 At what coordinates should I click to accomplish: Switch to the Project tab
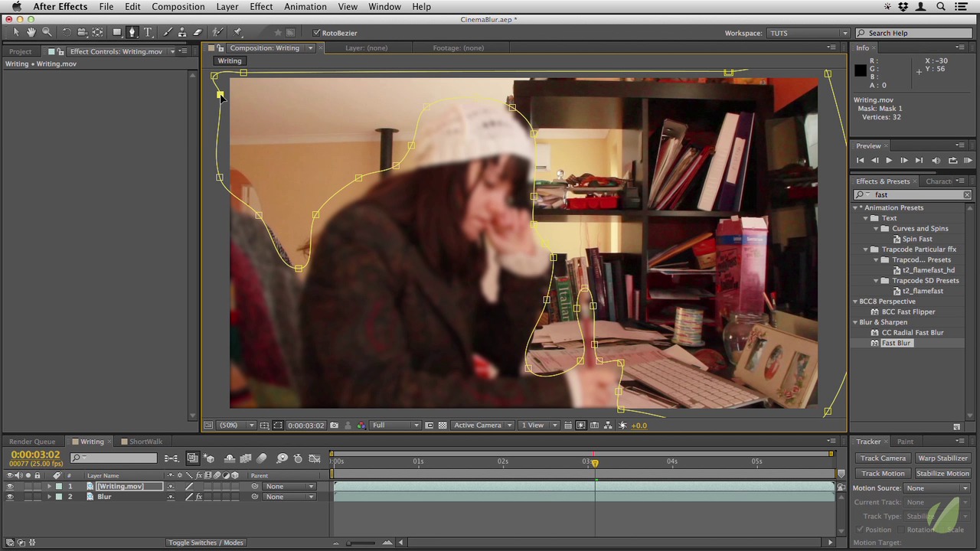pyautogui.click(x=20, y=51)
